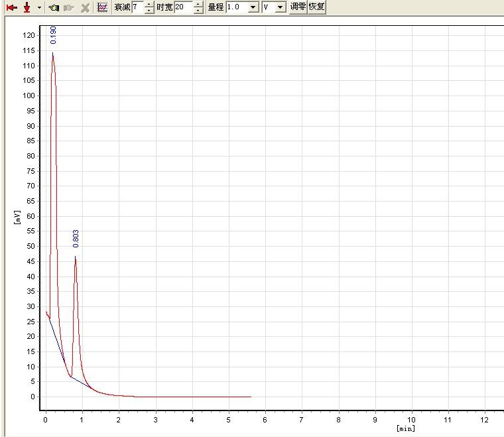This screenshot has height=437, width=504.
Task: Click the 恢复 button
Action: point(316,7)
